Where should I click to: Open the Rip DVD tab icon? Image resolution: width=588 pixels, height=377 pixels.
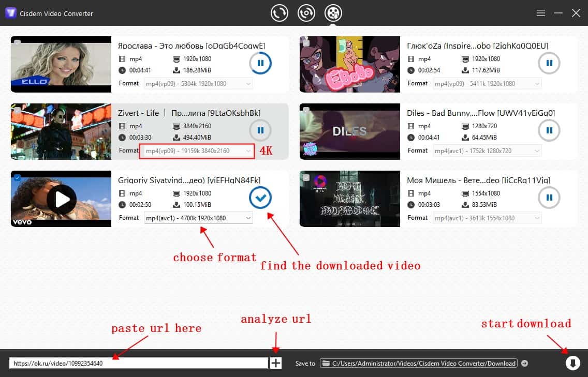click(x=306, y=13)
